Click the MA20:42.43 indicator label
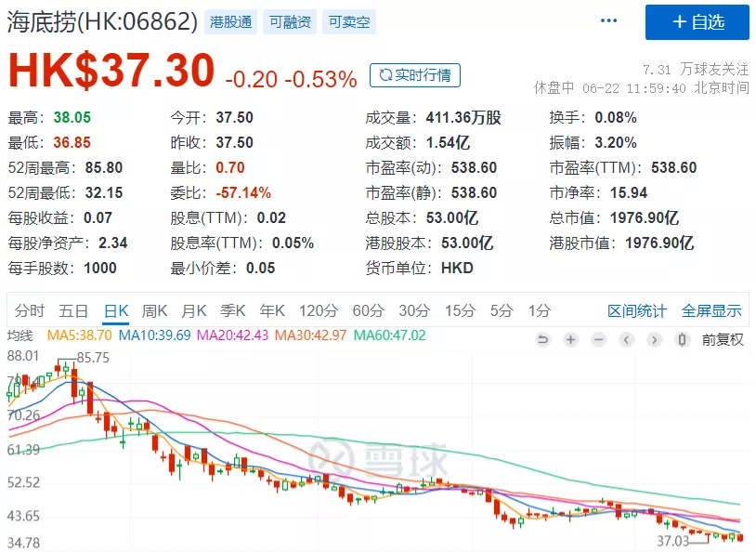 pos(232,335)
